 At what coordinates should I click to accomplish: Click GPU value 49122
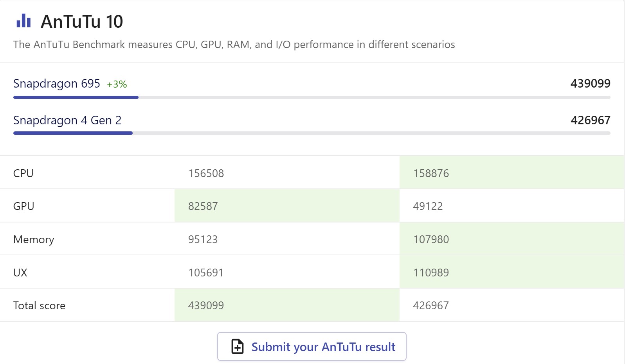pos(428,206)
